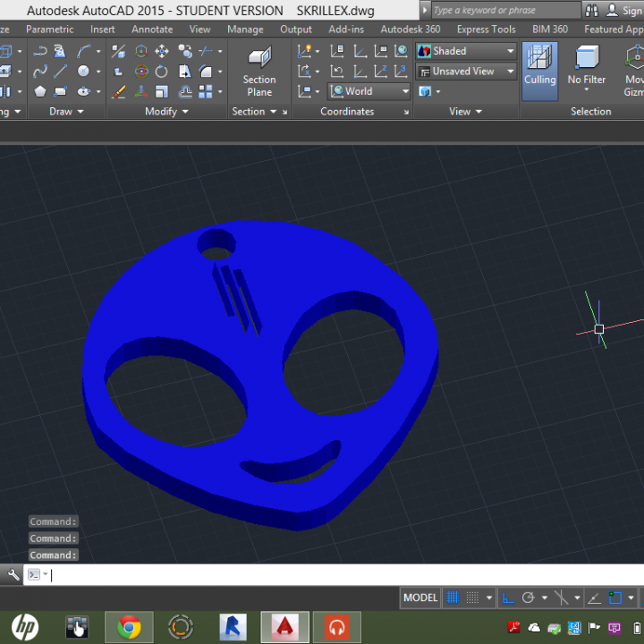
Task: Select the Polygon draw tool
Action: click(x=40, y=91)
